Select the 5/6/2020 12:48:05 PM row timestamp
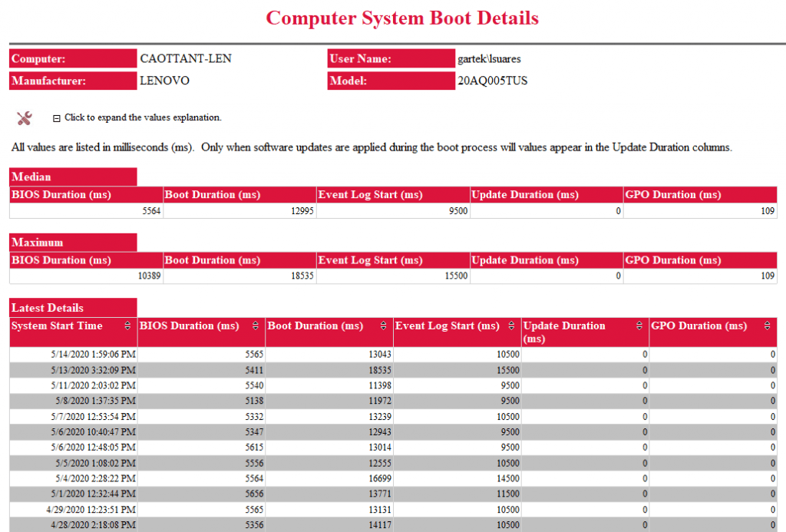 [93, 448]
